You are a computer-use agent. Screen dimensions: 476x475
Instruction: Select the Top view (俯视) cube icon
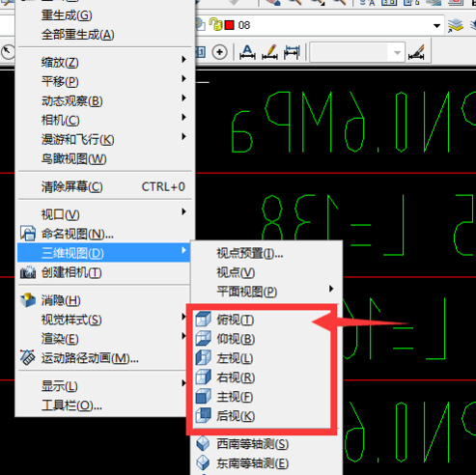click(204, 320)
